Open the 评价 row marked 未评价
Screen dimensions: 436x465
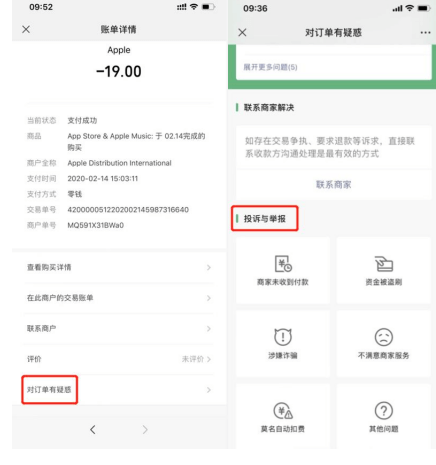(119, 359)
